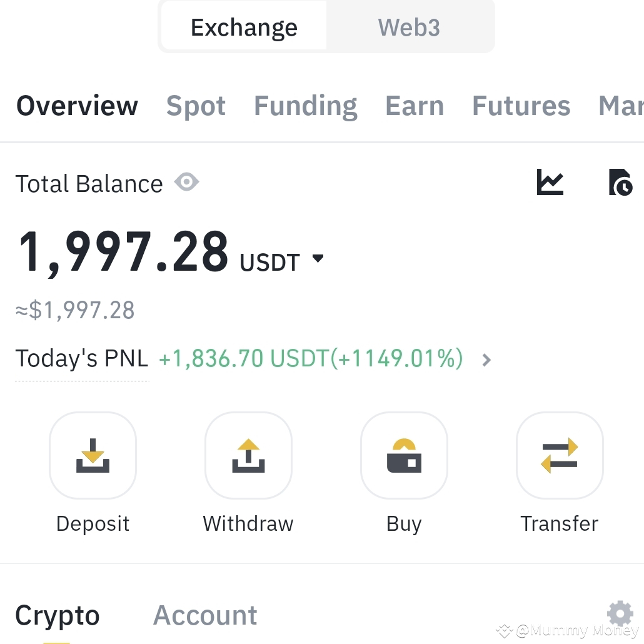The image size is (644, 644).
Task: Go to the Earn tab
Action: pos(415,106)
